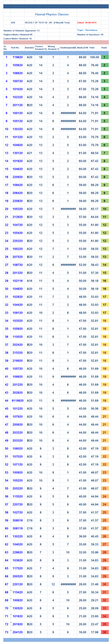Click "Number of Questions—20" cell
The image size is (112, 644).
(x=90, y=35)
